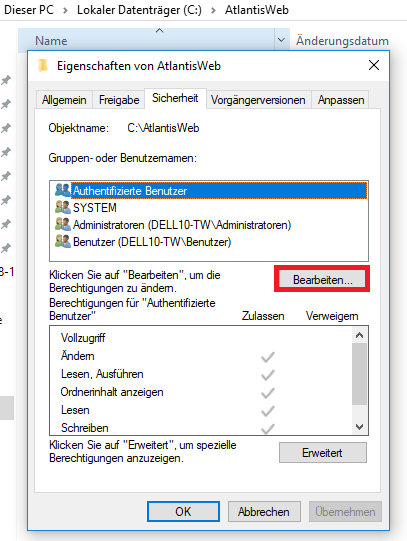Open the Name column filter dropdown arrow
The width and height of the screenshot is (407, 541).
point(281,40)
